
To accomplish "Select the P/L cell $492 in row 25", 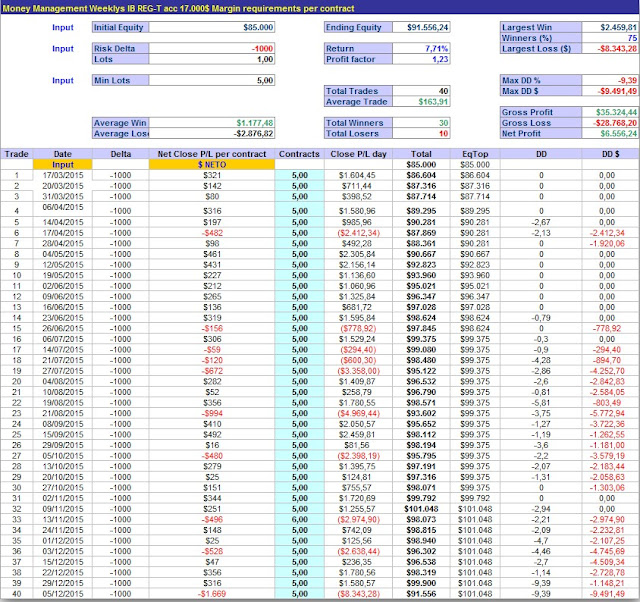I will tap(212, 434).
